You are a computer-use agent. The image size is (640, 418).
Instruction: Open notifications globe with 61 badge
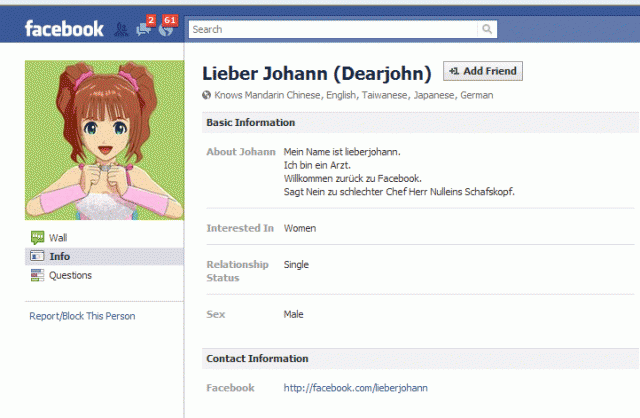pos(166,30)
